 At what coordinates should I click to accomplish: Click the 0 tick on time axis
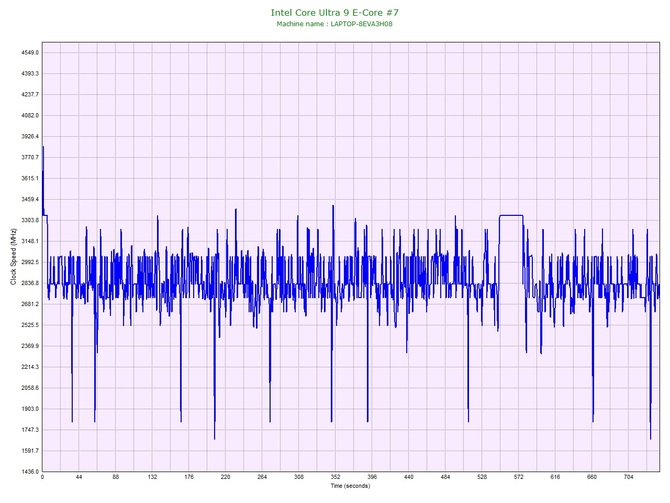[x=42, y=477]
